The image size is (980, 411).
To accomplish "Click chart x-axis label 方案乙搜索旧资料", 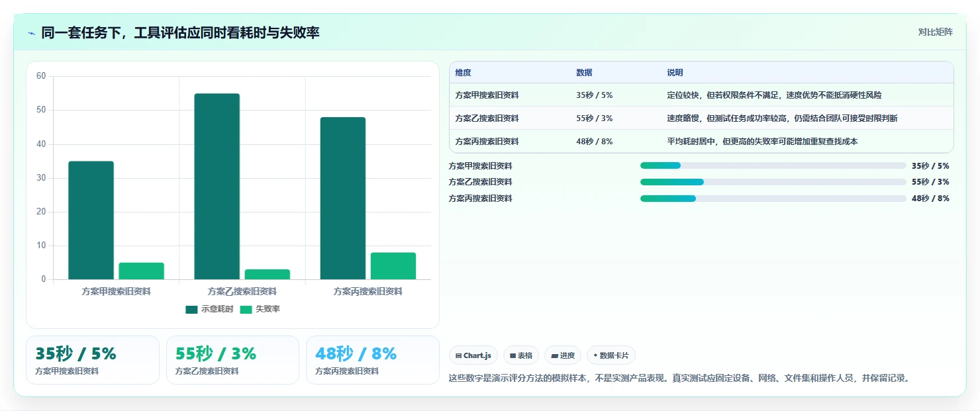I will click(242, 291).
